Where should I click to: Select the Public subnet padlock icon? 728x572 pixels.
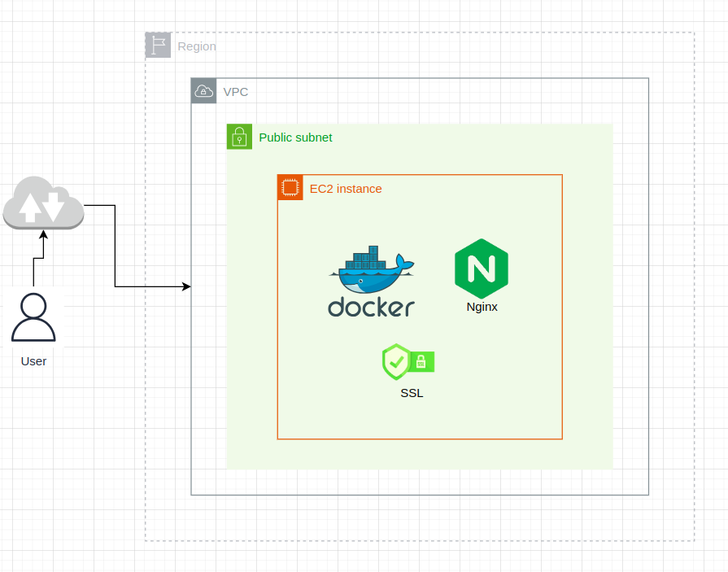coord(239,137)
